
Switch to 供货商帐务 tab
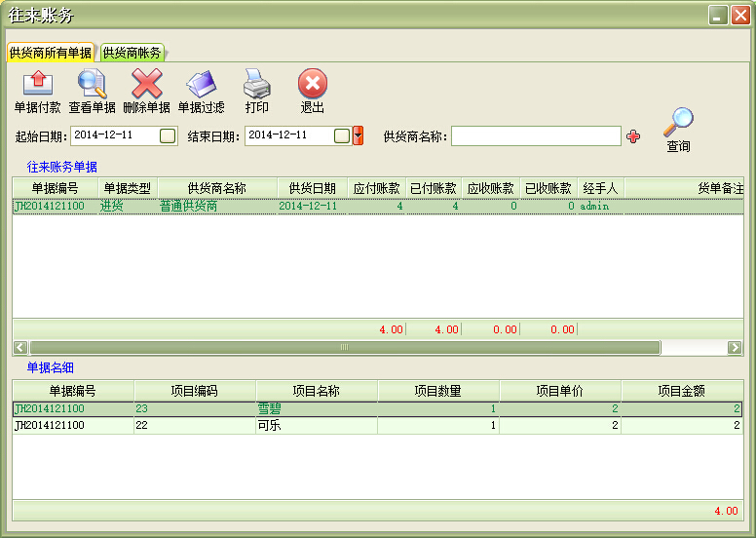132,53
